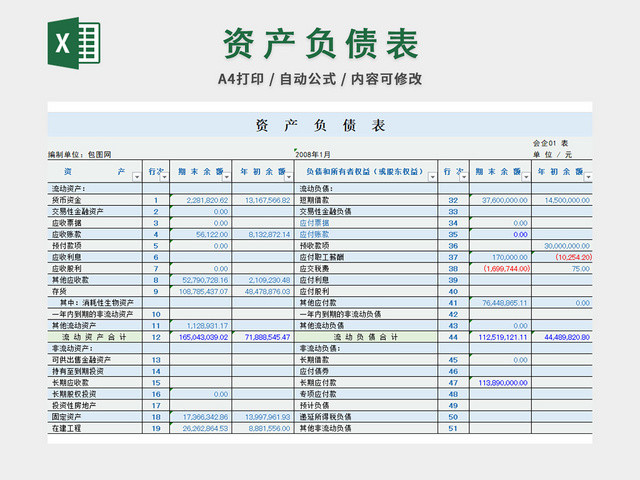Select the 其他应收款 value 52,790,728.16
640x480 pixels.
pos(205,280)
